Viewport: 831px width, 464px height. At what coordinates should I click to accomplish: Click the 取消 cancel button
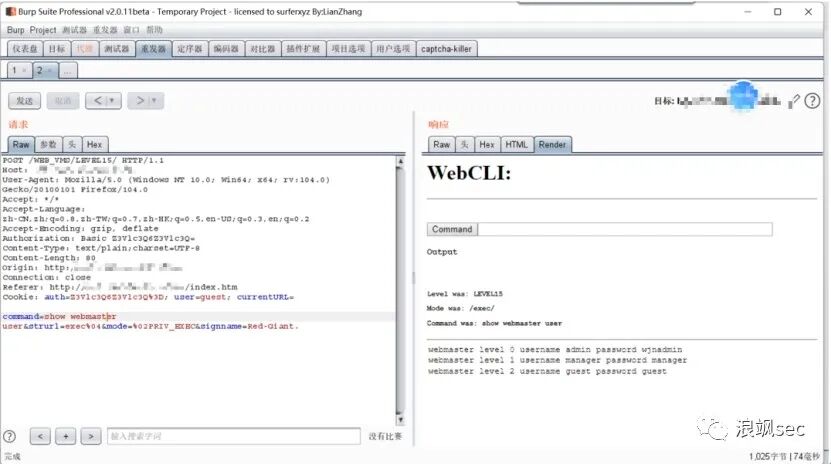[x=63, y=101]
